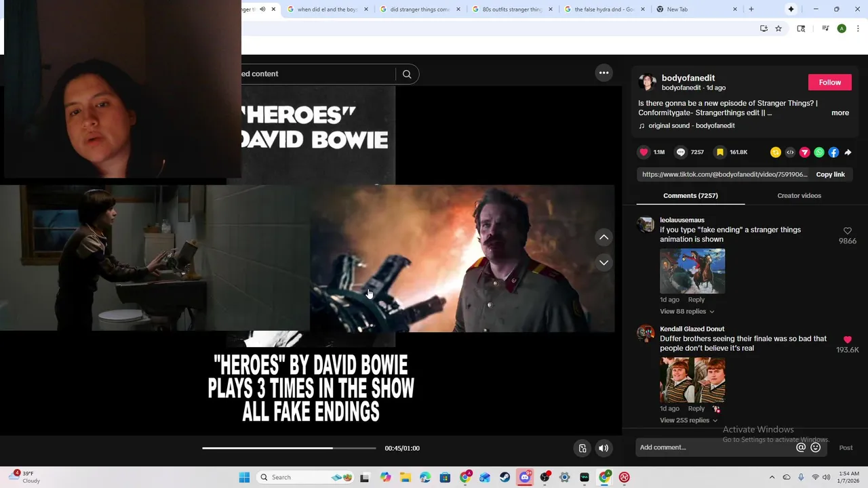Go to next video with down arrow

[604, 262]
